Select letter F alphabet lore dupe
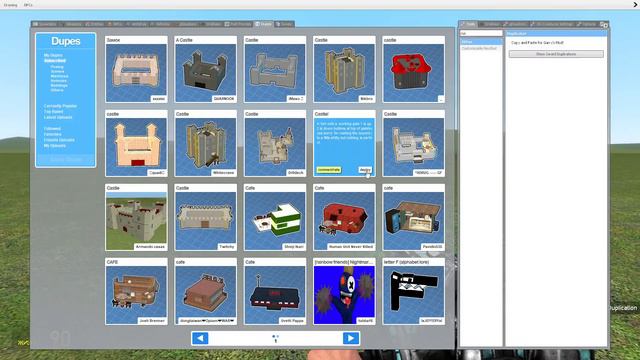640x360 pixels. click(413, 291)
